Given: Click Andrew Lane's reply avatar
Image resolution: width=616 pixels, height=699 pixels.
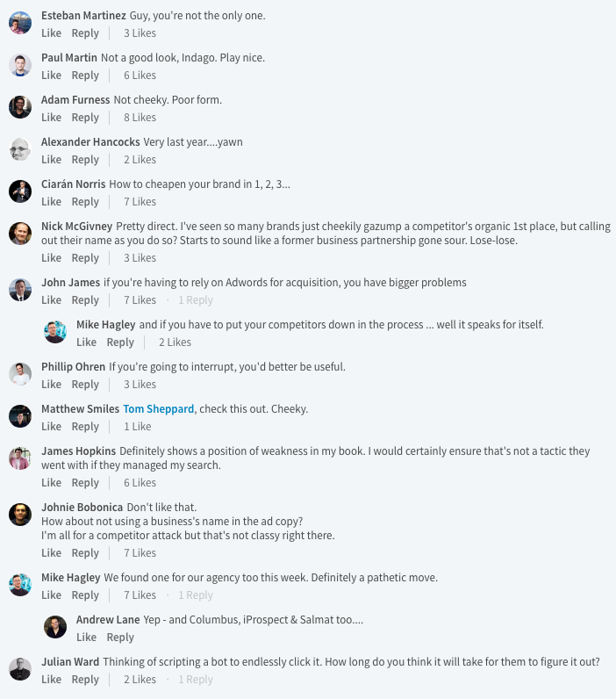Looking at the screenshot, I should [55, 627].
